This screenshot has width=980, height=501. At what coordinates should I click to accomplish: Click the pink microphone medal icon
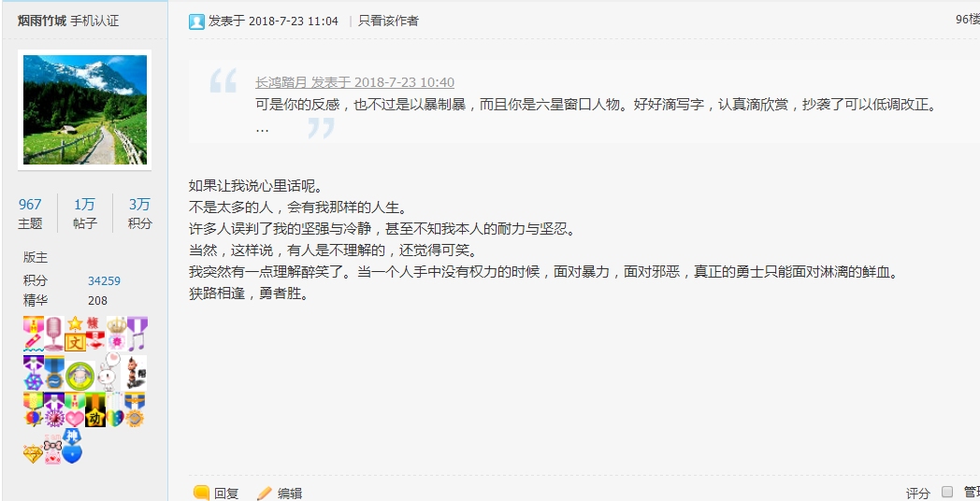(53, 334)
